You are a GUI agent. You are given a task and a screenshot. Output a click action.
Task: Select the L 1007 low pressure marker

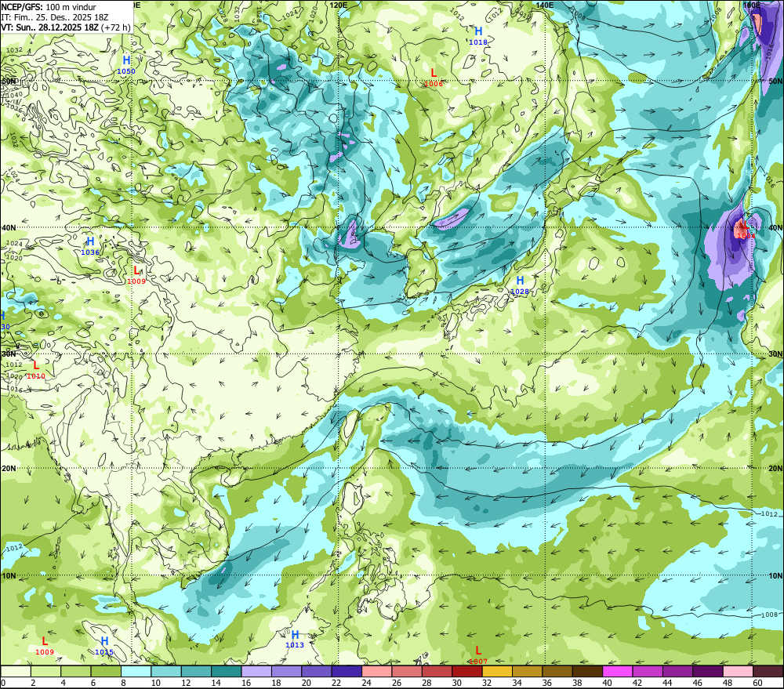pyautogui.click(x=478, y=655)
